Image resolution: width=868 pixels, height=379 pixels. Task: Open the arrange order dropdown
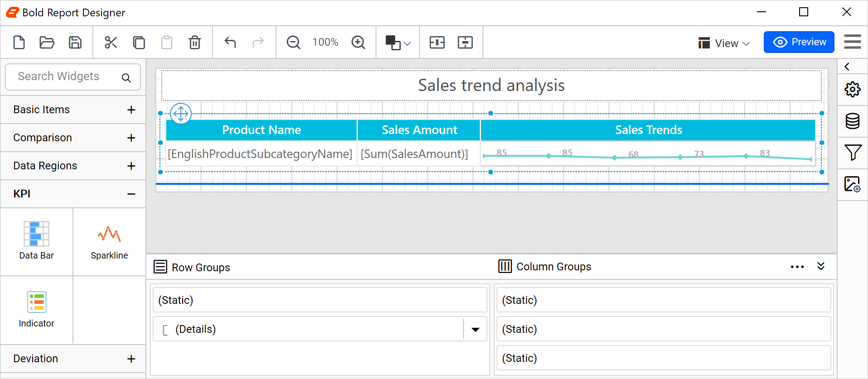398,43
